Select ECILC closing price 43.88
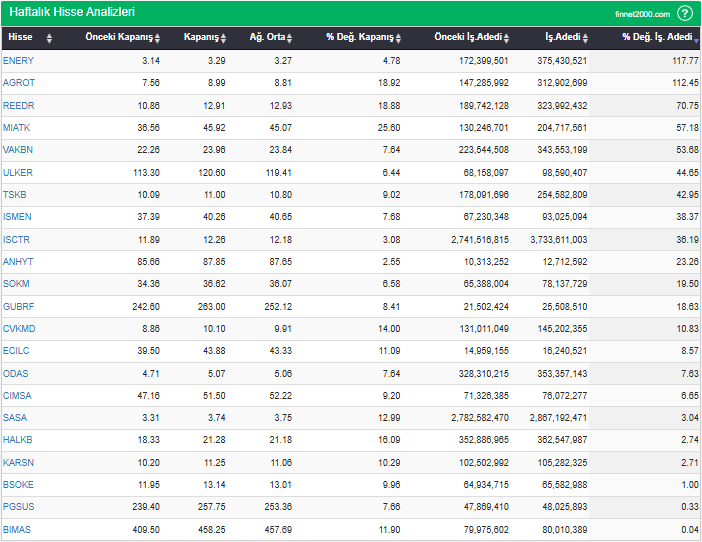This screenshot has height=542, width=702. tap(214, 350)
